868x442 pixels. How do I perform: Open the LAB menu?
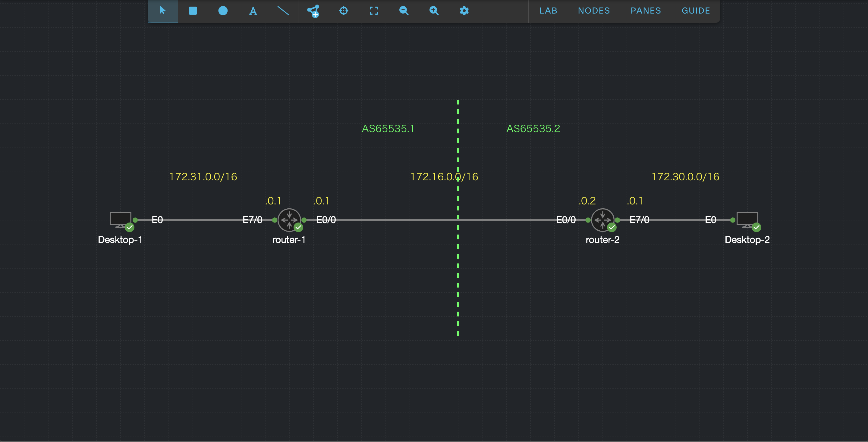(548, 11)
